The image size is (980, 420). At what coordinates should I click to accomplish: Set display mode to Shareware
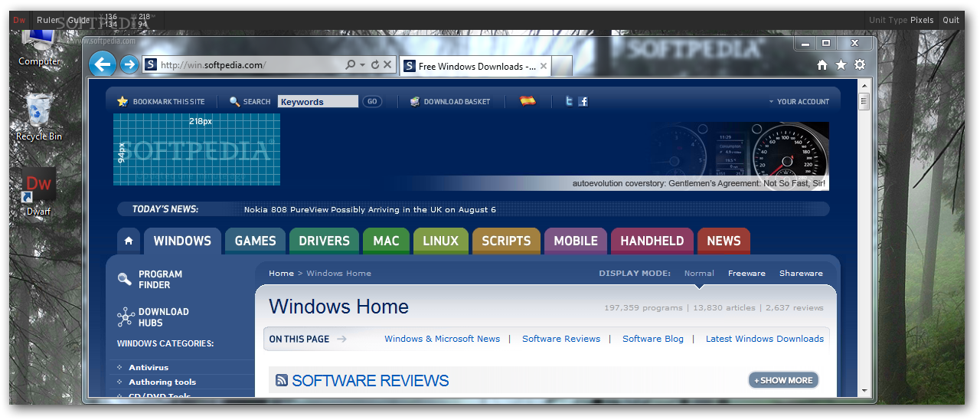pos(801,273)
